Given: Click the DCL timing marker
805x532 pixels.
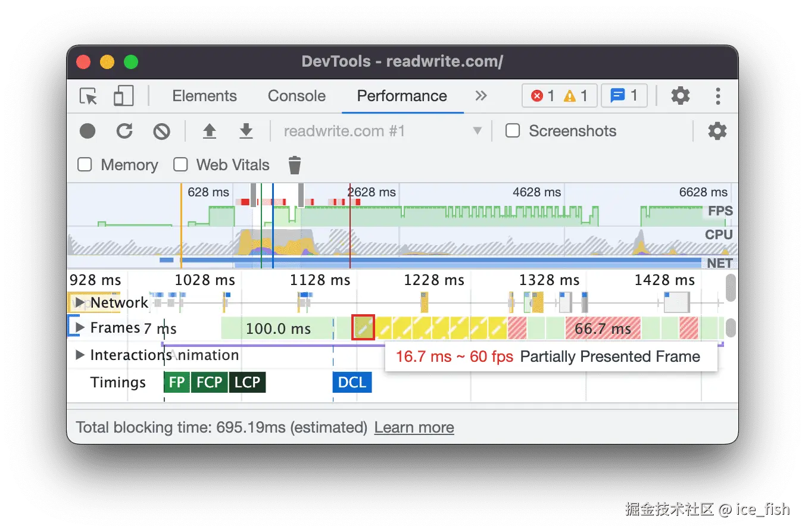Looking at the screenshot, I should coord(352,382).
